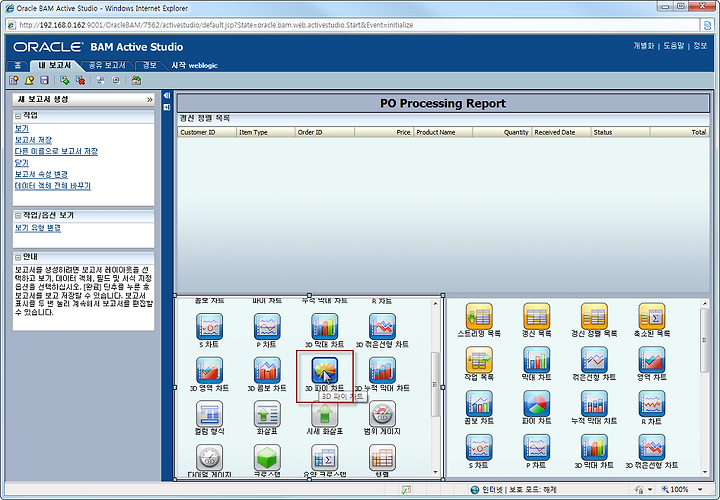The width and height of the screenshot is (720, 500).
Task: Select the 요약 크로스탭 view icon
Action: pos(325,457)
